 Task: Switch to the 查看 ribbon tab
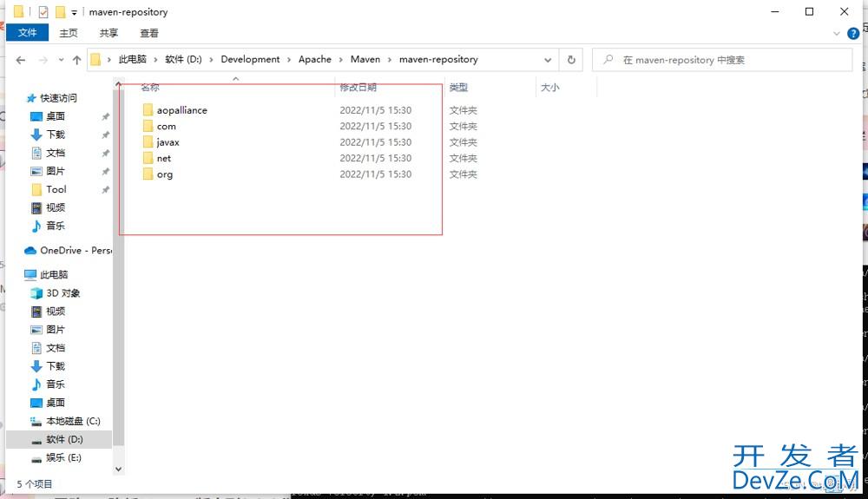[x=149, y=33]
